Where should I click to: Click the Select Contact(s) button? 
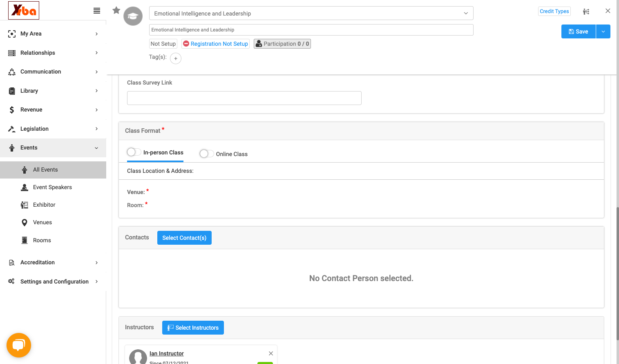184,238
